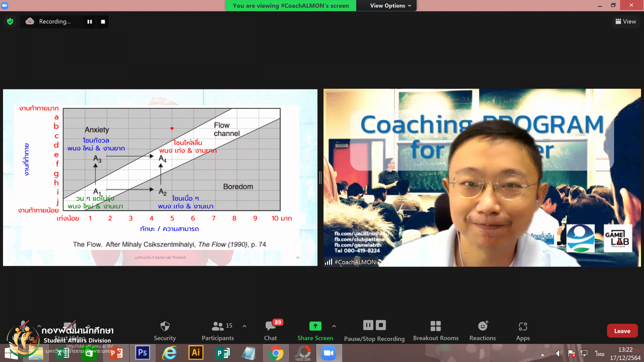Expand the View Options dropdown
Image resolution: width=644 pixels, height=362 pixels.
(x=390, y=6)
